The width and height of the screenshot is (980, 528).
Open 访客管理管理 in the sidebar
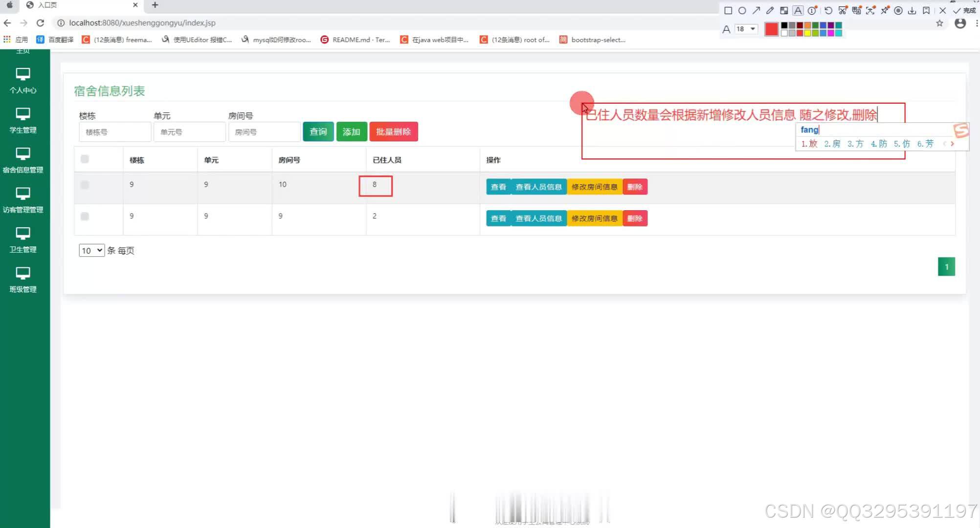pos(23,200)
